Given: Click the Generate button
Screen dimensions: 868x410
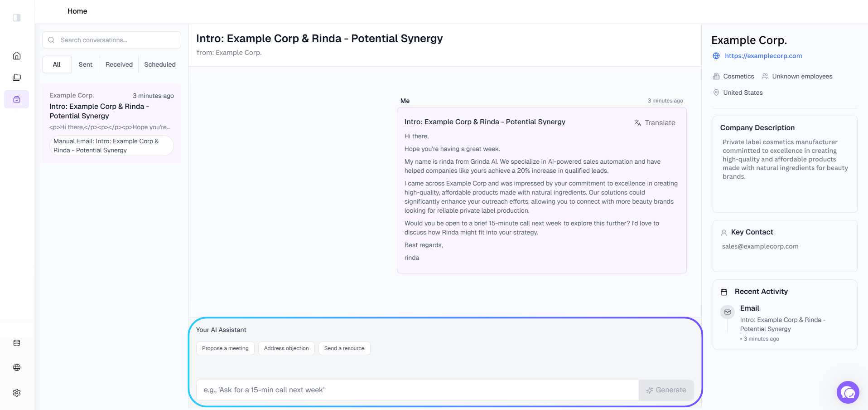Looking at the screenshot, I should click(x=666, y=390).
